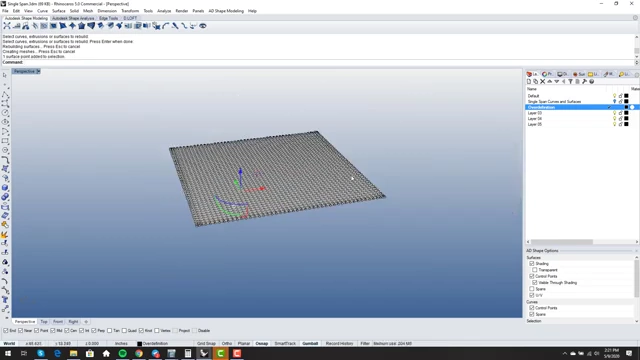
Task: Open the Perspective viewport title dropdown arrow
Action: [38, 71]
